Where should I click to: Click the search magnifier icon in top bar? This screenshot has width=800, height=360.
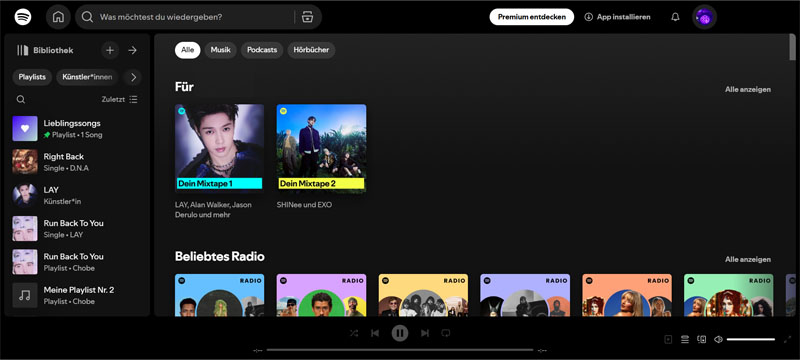tap(87, 17)
